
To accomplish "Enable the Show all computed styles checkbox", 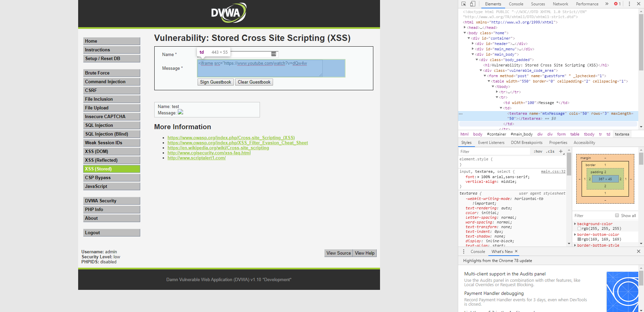I will (x=617, y=215).
